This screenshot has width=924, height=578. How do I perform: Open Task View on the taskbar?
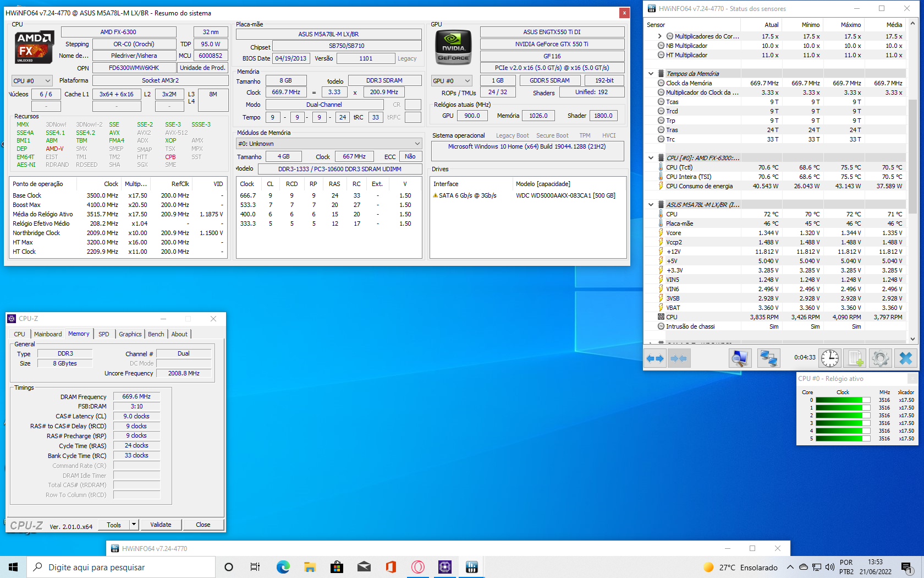click(255, 567)
